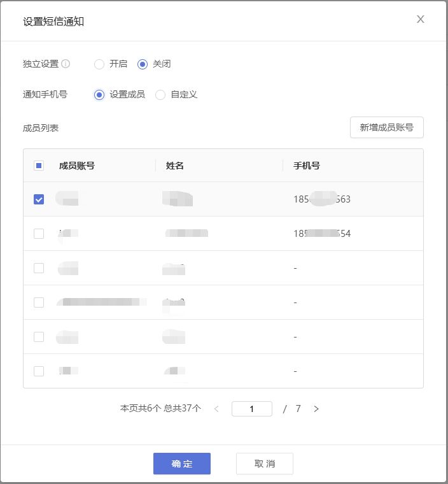Go to the previous page arrow
Screen dimensions: 448x484
pyautogui.click(x=216, y=409)
